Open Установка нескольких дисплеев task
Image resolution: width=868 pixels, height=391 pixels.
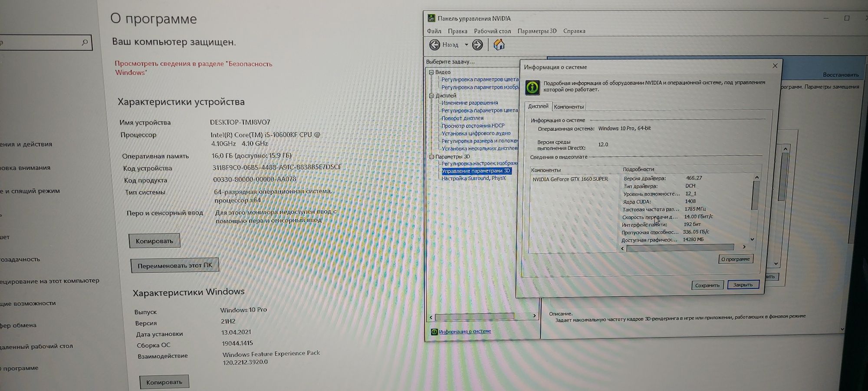click(x=480, y=149)
